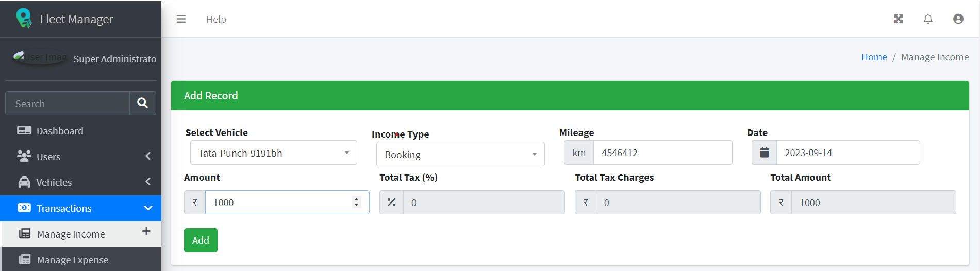Open the Income Type dropdown
The height and width of the screenshot is (271, 980).
460,155
